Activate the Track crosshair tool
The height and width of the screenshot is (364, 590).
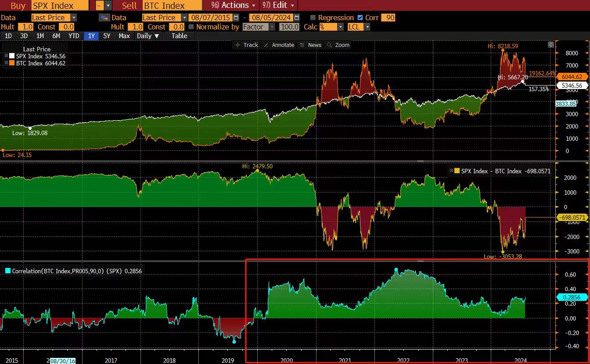pyautogui.click(x=247, y=45)
